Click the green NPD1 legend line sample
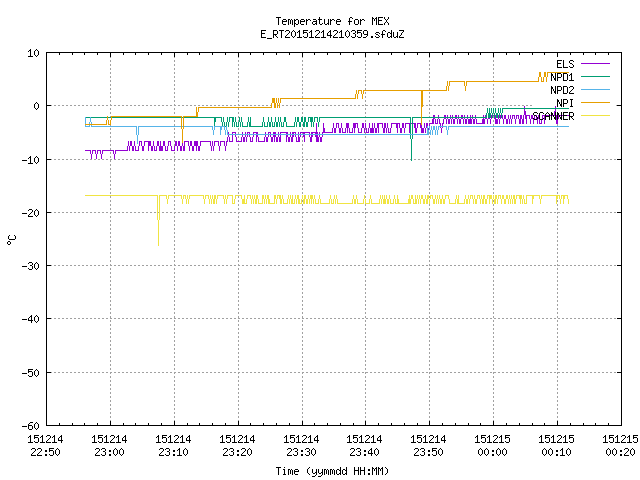The height and width of the screenshot is (480, 640). tap(595, 77)
